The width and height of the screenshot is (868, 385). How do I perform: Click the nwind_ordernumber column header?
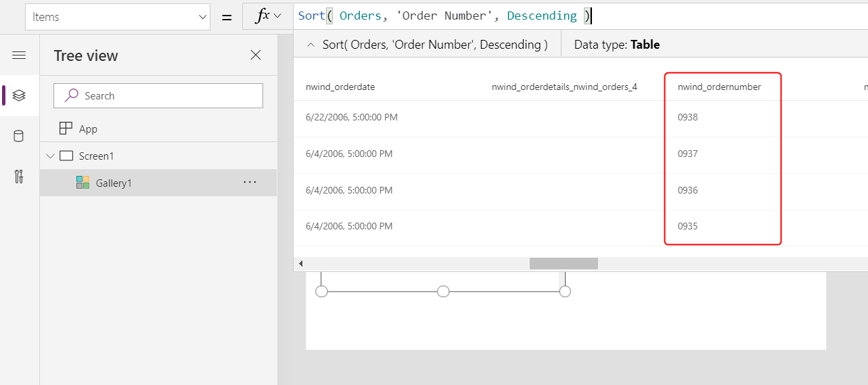[719, 87]
